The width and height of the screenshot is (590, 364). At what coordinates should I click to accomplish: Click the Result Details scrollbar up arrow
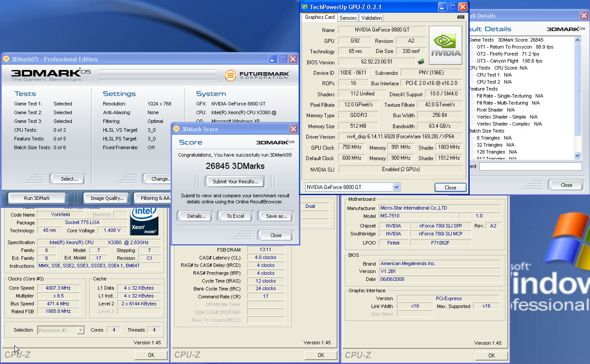click(x=577, y=40)
